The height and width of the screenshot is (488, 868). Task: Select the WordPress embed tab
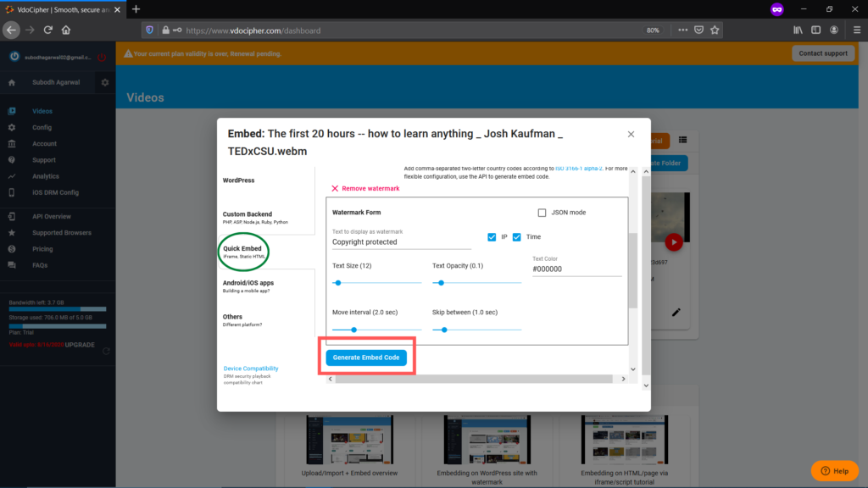click(x=238, y=180)
